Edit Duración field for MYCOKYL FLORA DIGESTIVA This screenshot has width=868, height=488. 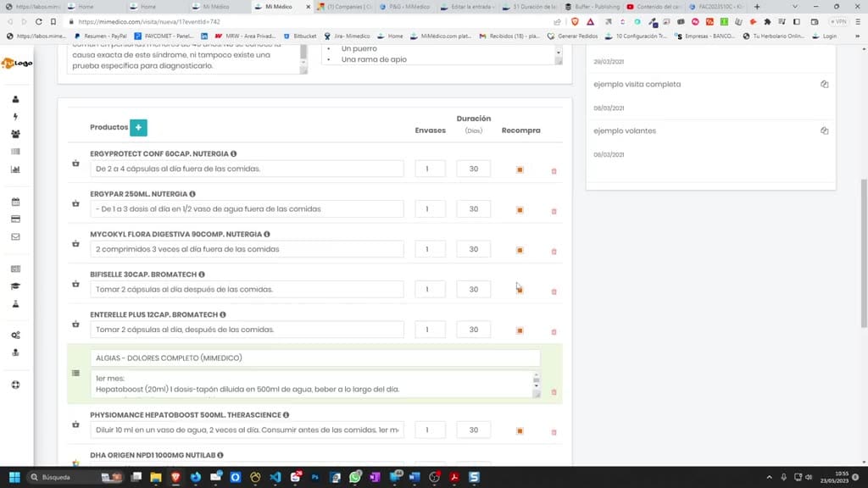pos(473,249)
